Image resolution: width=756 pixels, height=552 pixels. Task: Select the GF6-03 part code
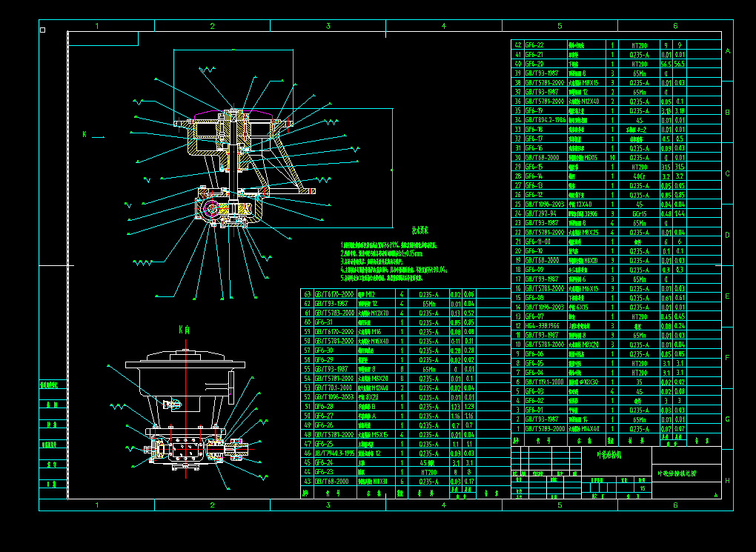tap(534, 391)
